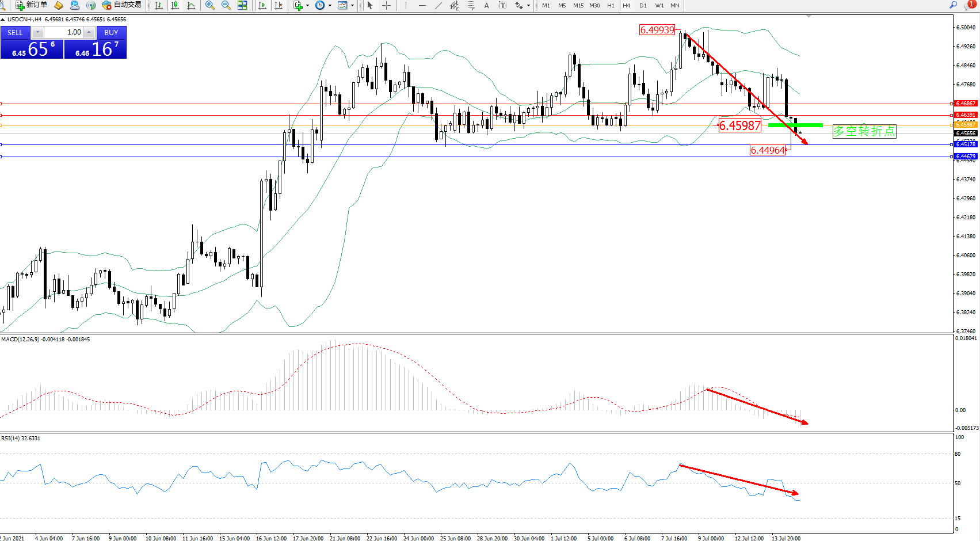The image size is (980, 541).
Task: Click the zoom out magnifier icon
Action: coord(226,5)
